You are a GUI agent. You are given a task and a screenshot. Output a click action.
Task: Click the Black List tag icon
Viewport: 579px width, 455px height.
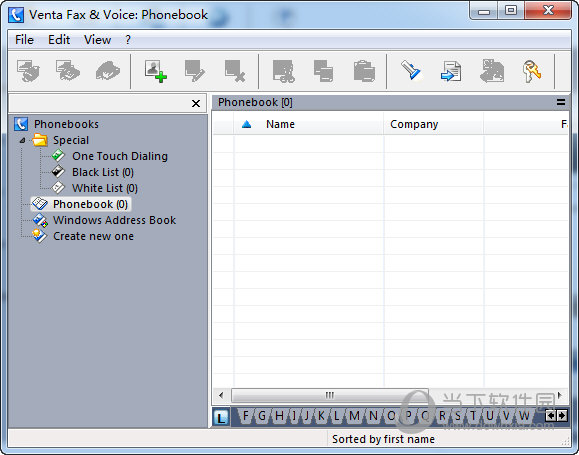[58, 172]
